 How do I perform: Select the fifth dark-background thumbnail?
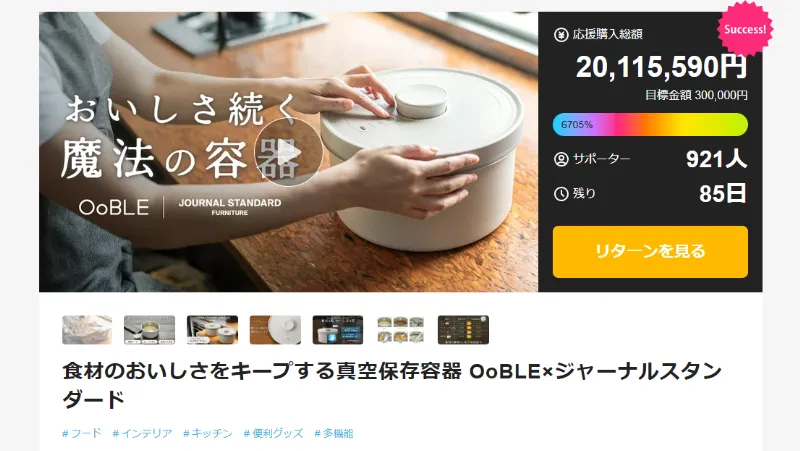coord(338,330)
